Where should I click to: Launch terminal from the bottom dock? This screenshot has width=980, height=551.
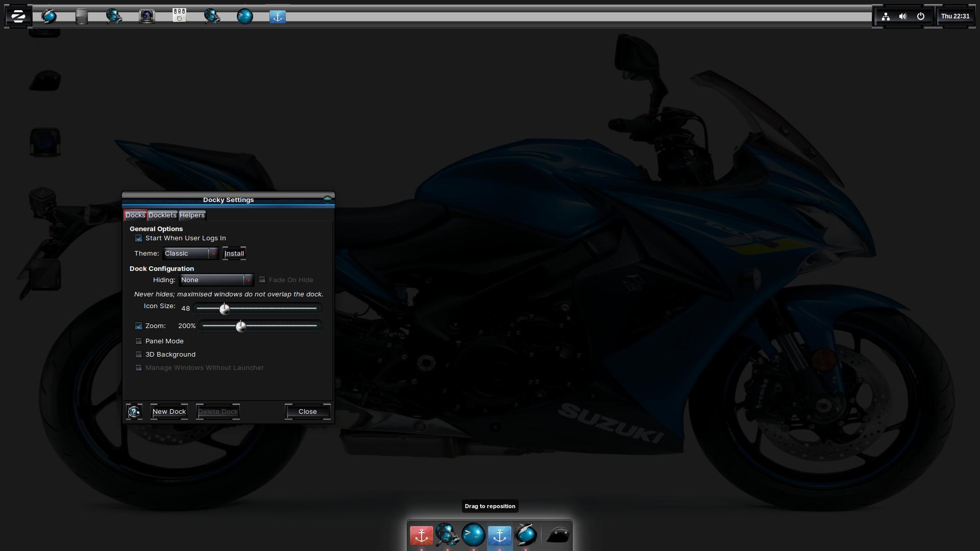473,535
